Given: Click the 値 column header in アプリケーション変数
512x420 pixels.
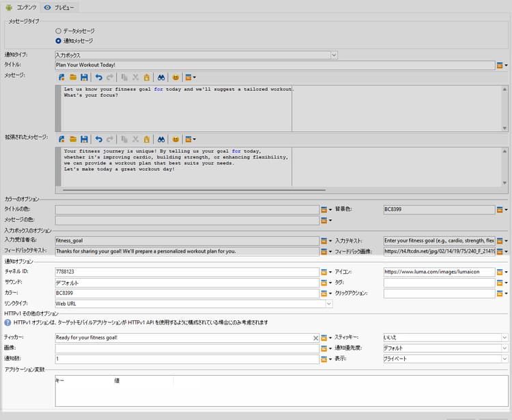Looking at the screenshot, I should [117, 381].
